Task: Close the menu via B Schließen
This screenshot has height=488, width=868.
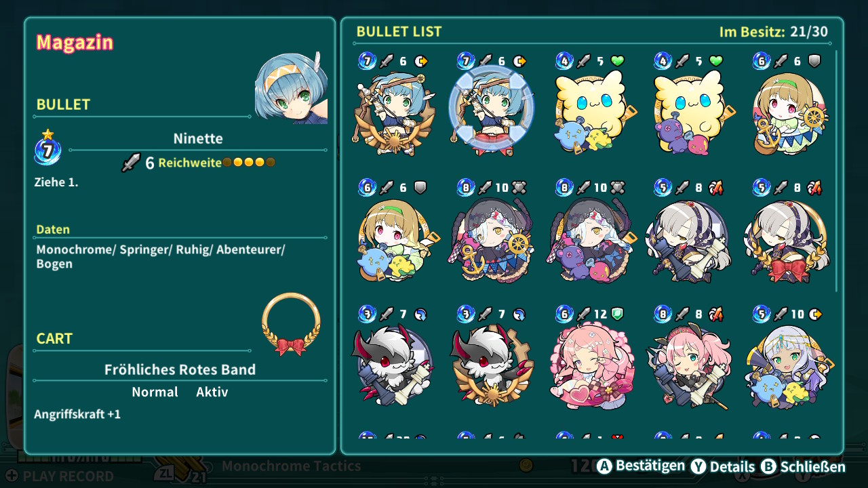Action: pyautogui.click(x=803, y=466)
